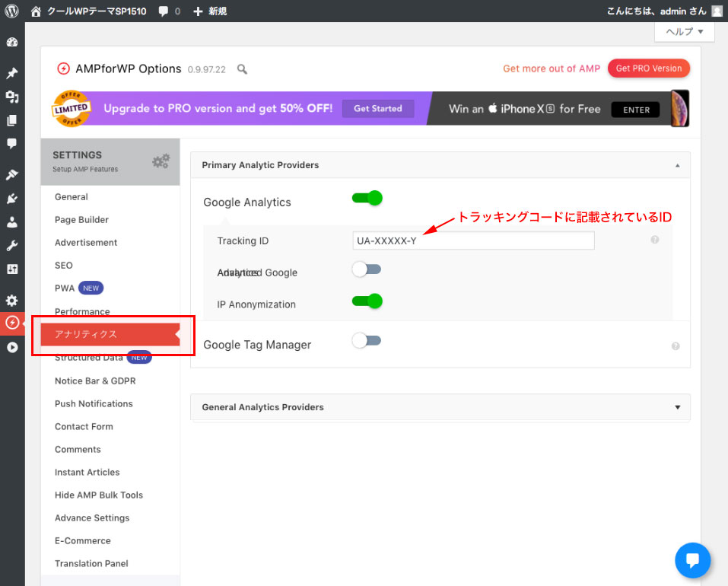The image size is (728, 586).
Task: Open Plugins plug icon in sidebar
Action: [12, 199]
